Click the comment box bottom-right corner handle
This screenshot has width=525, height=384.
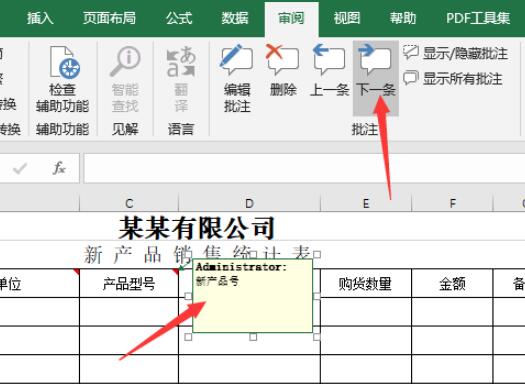click(316, 337)
